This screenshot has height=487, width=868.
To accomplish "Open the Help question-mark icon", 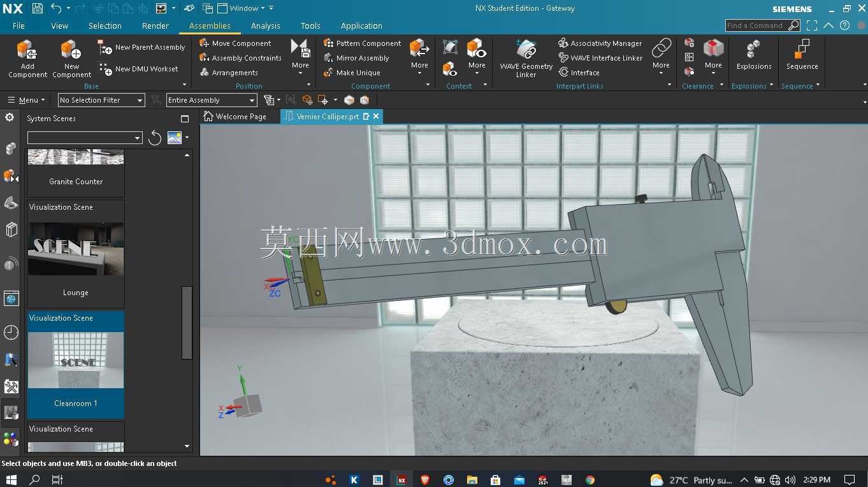I will coord(844,25).
